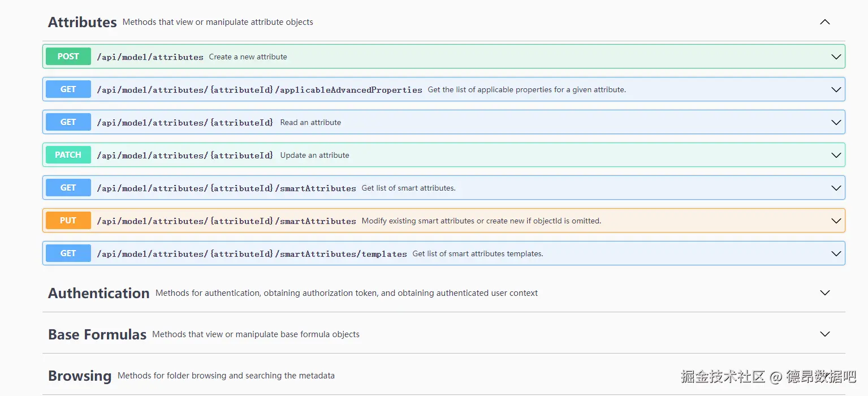Expand arrow on smartAttributes templates row
The width and height of the screenshot is (868, 396).
click(836, 253)
